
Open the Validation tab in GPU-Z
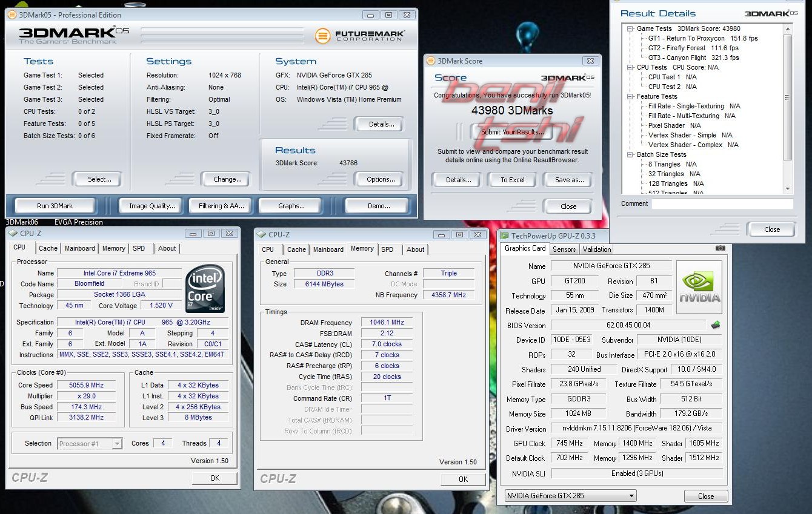[597, 249]
